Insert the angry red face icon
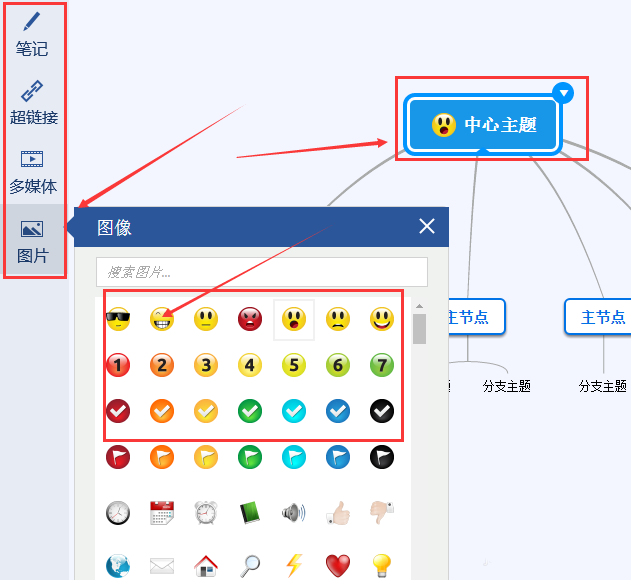This screenshot has height=580, width=631. click(x=250, y=319)
